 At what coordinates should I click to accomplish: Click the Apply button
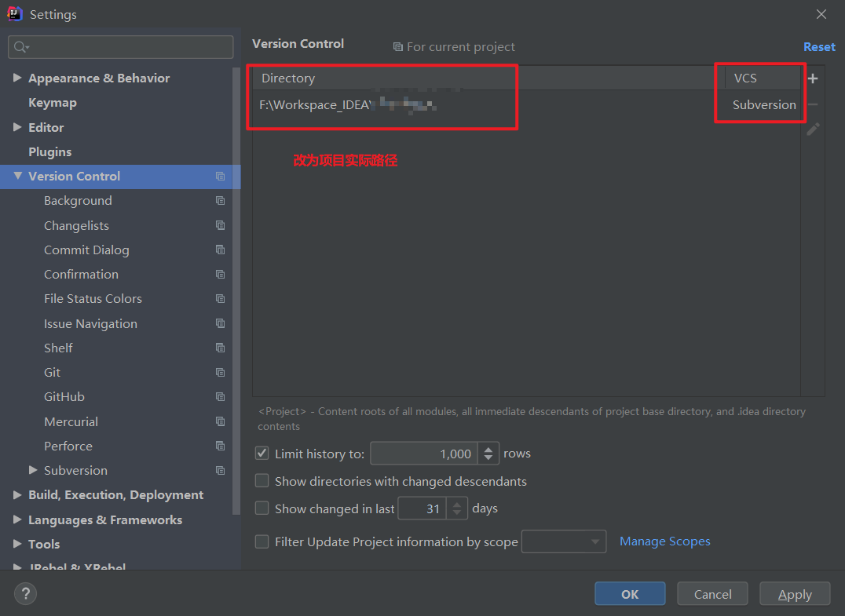794,593
